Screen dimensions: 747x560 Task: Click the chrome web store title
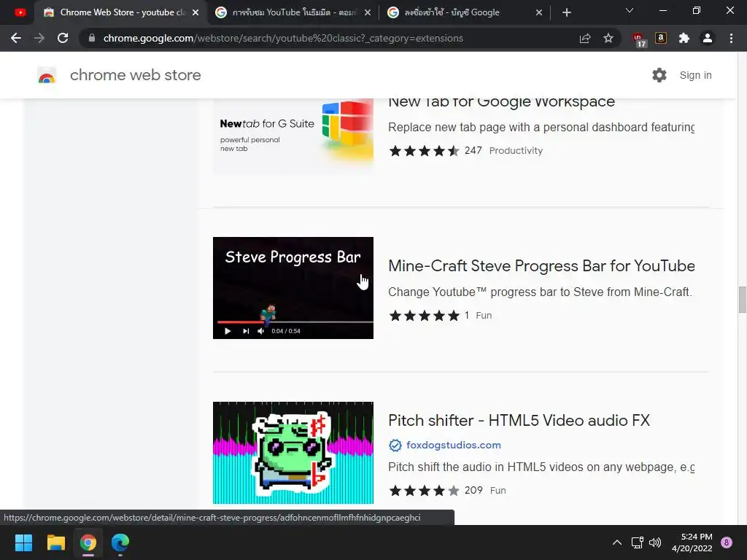coord(135,75)
